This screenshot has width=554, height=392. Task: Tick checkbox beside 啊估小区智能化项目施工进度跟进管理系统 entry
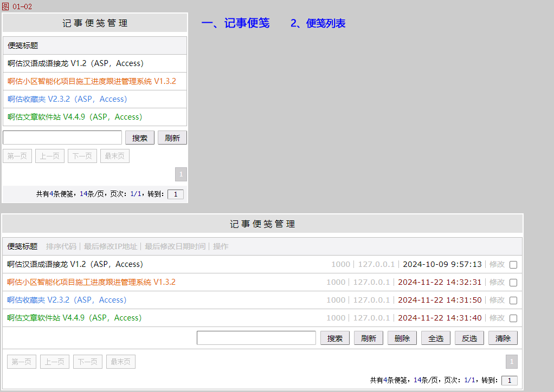coord(513,283)
